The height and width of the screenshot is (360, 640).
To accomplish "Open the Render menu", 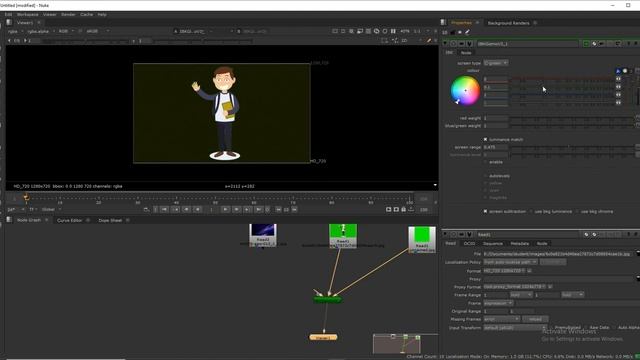I will pyautogui.click(x=68, y=14).
